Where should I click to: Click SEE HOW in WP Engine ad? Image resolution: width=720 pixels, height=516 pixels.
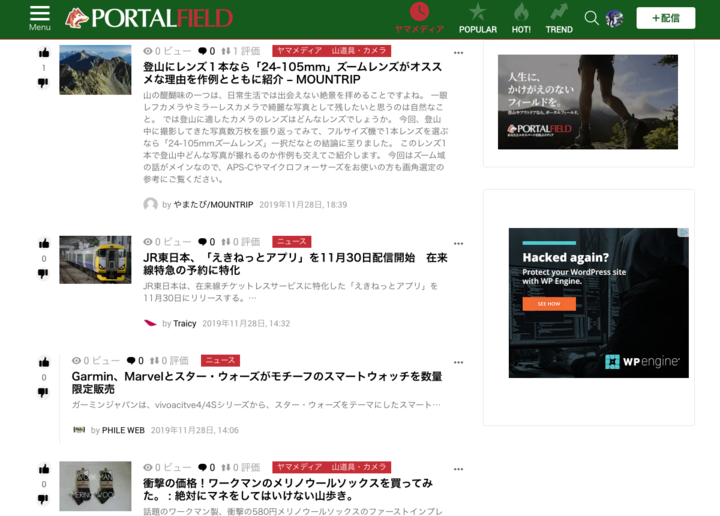click(x=548, y=303)
